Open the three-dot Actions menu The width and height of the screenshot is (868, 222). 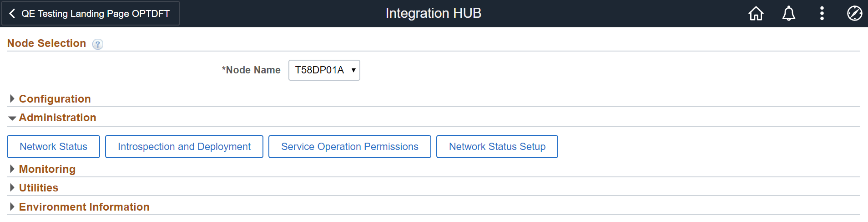(x=822, y=14)
